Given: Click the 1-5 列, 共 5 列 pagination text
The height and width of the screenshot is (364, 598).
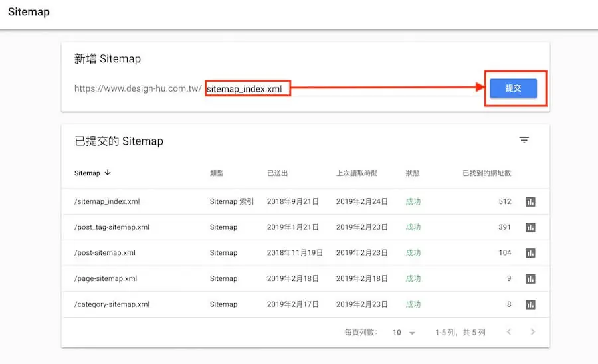Looking at the screenshot, I should (460, 332).
